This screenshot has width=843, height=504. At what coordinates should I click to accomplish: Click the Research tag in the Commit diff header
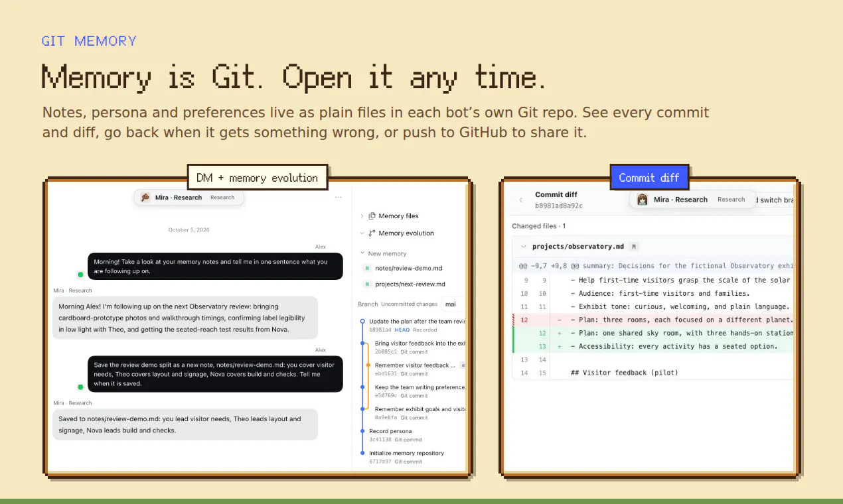pyautogui.click(x=731, y=200)
